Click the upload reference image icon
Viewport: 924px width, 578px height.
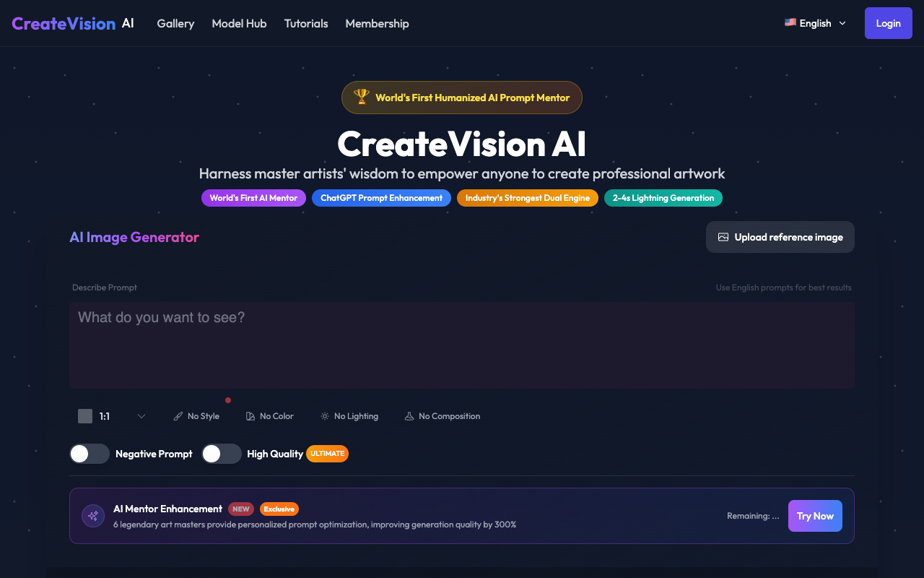pyautogui.click(x=724, y=236)
